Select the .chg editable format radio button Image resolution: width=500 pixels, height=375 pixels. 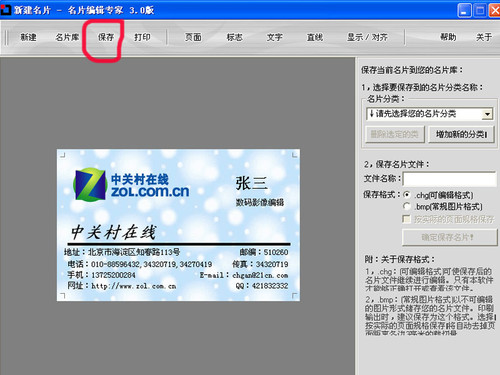[x=406, y=195]
